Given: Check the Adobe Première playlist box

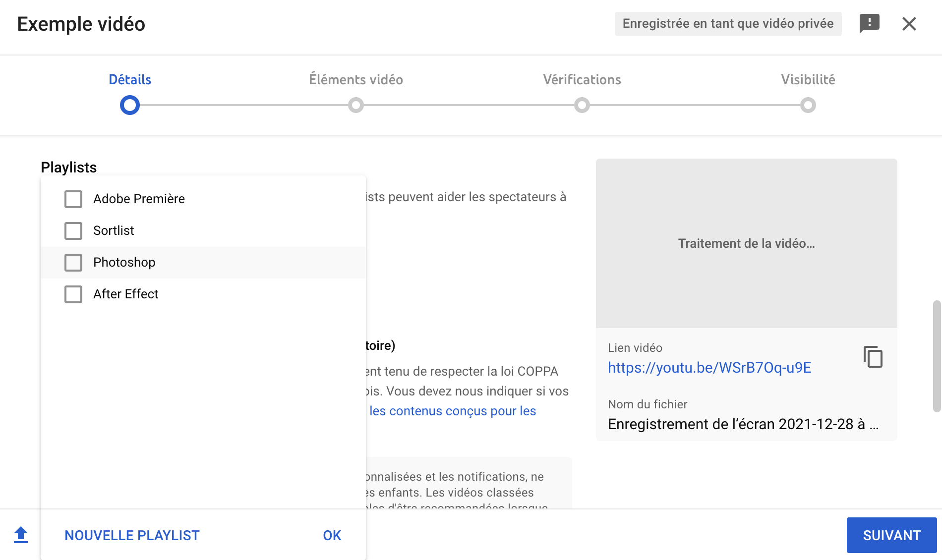Looking at the screenshot, I should (x=73, y=199).
